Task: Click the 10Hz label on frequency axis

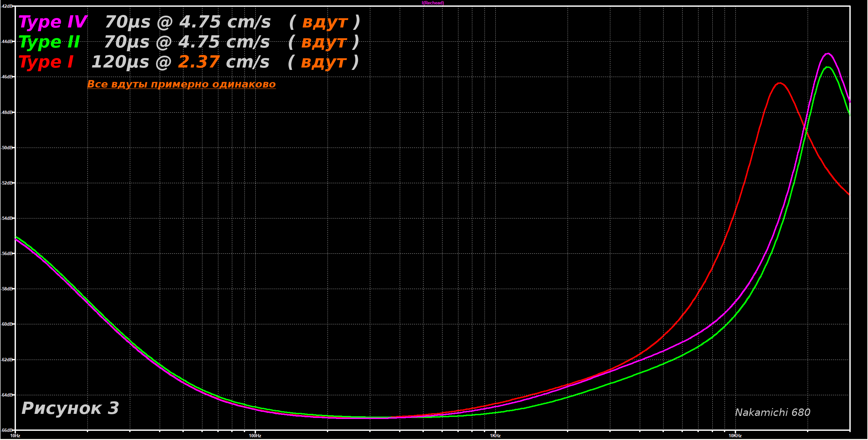Action: click(15, 436)
